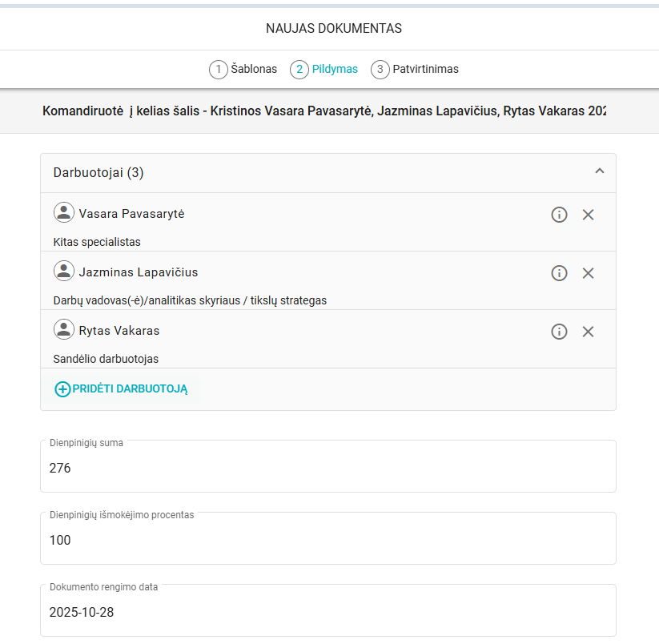Collapse the Darbuotojai section

tap(599, 171)
